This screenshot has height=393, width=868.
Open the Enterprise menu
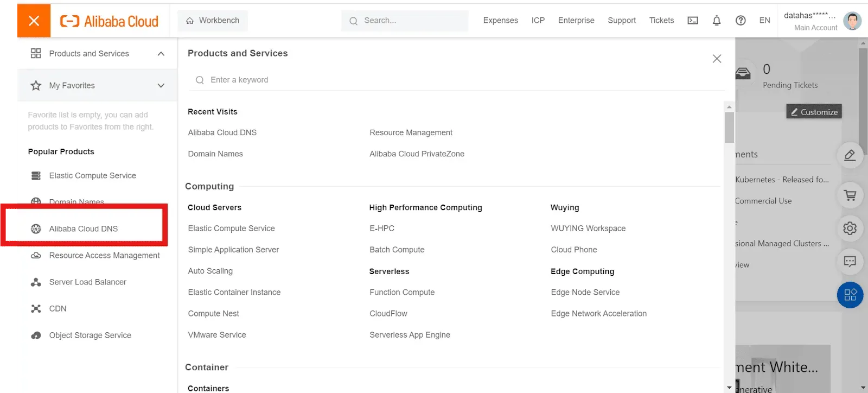click(x=576, y=21)
